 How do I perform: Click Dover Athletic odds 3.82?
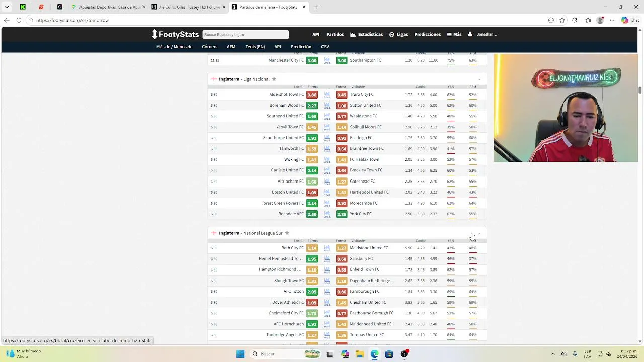[x=408, y=302]
